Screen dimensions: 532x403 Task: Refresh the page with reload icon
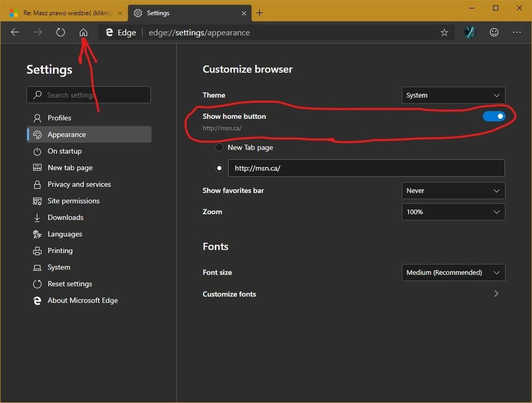pos(61,32)
